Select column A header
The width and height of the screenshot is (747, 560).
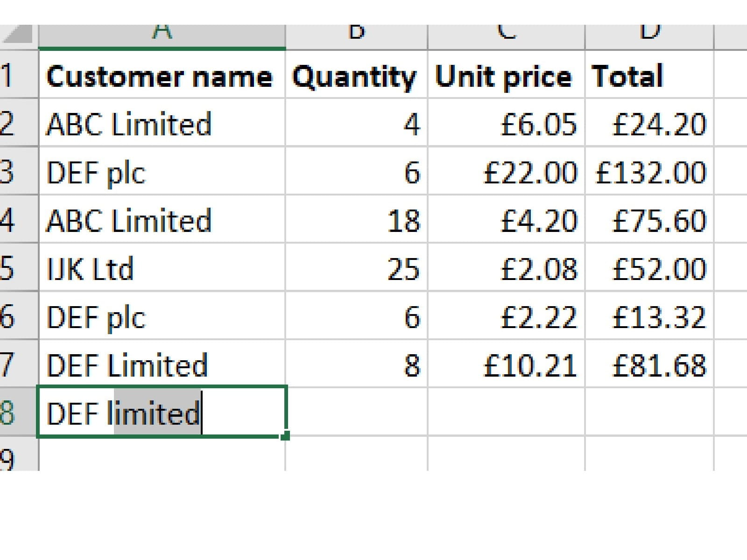point(162,35)
